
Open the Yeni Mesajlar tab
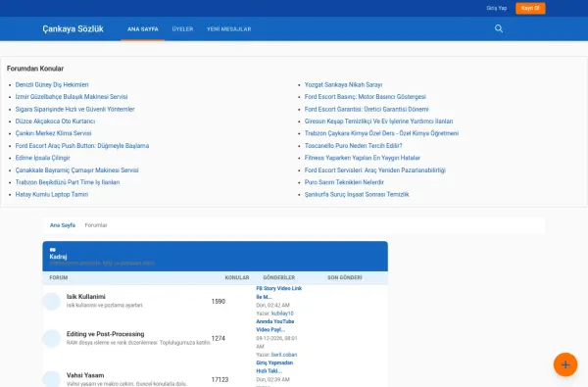pos(228,28)
